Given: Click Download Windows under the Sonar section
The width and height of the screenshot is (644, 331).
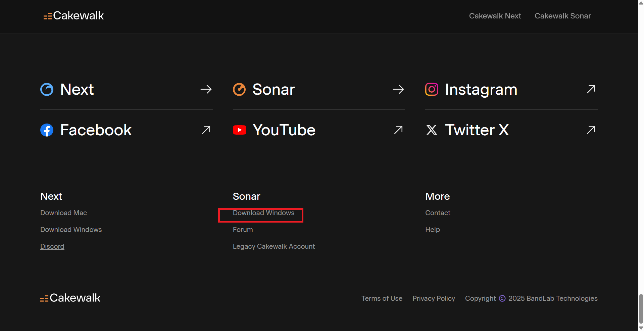Looking at the screenshot, I should 263,213.
